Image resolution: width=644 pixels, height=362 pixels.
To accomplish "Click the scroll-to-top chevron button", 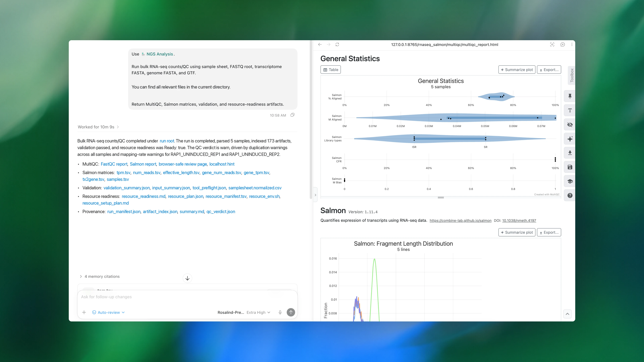I will click(568, 314).
